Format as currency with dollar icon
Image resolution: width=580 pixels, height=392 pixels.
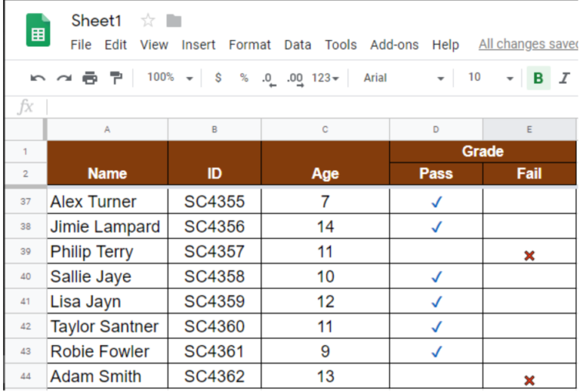coord(218,78)
